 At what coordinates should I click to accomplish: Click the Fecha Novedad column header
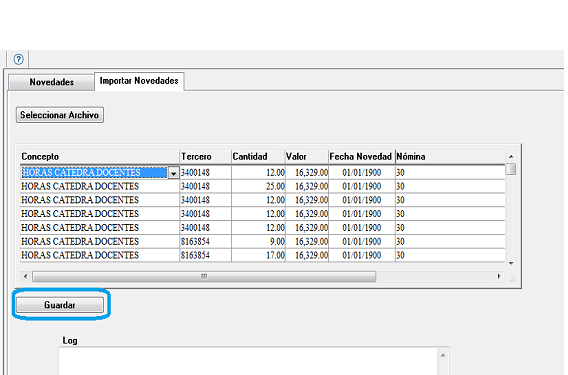pos(362,157)
